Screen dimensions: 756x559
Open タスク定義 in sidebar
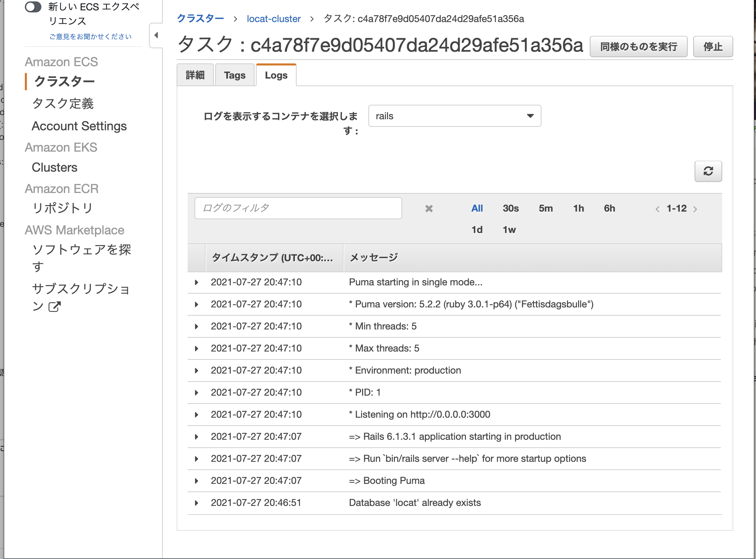(x=63, y=103)
